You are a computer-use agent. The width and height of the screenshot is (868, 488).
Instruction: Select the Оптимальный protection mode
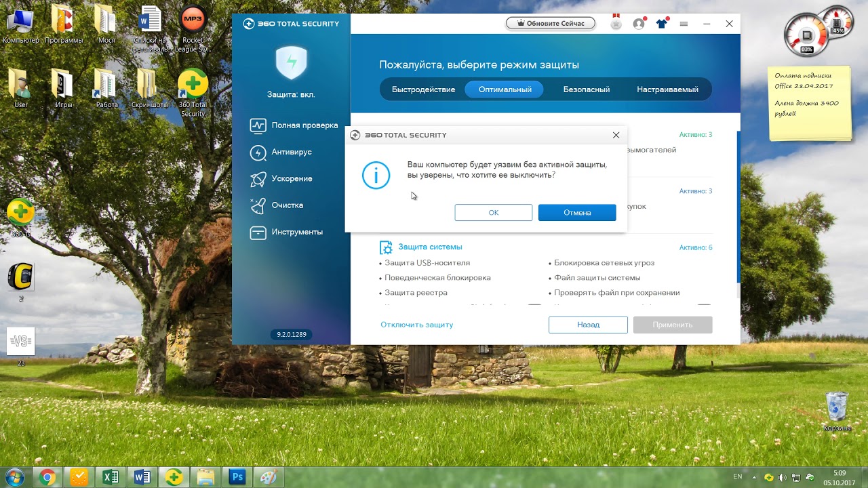click(x=505, y=89)
